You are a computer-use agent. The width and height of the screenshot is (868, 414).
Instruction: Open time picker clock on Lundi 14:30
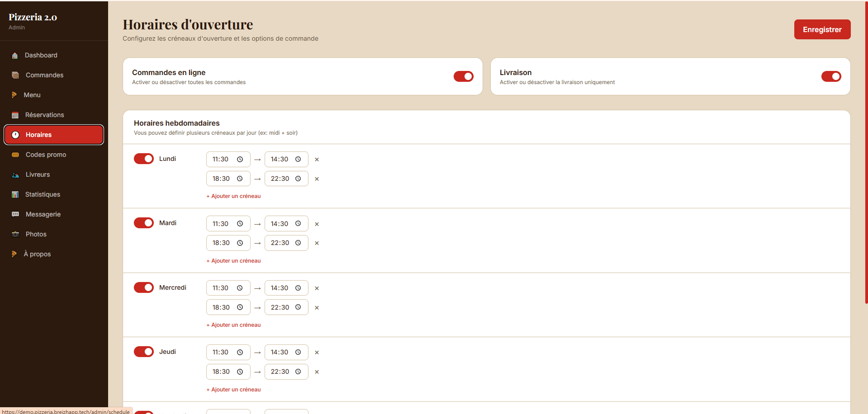[298, 160]
